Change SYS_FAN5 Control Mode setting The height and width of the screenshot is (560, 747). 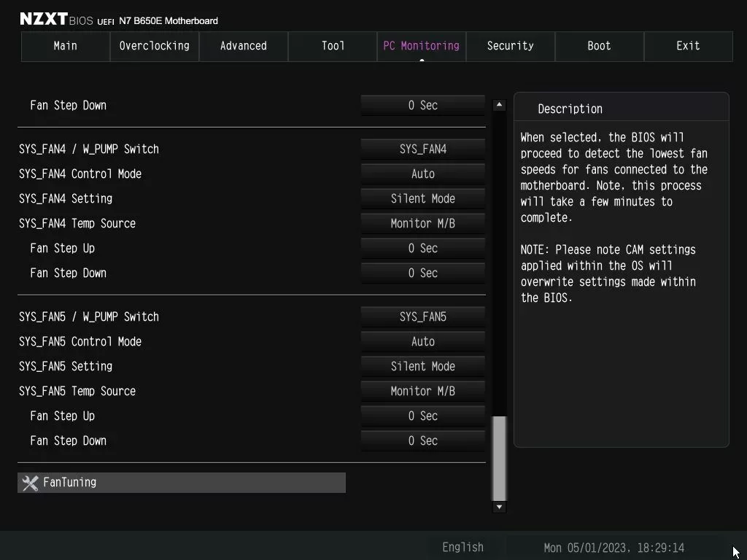click(422, 341)
